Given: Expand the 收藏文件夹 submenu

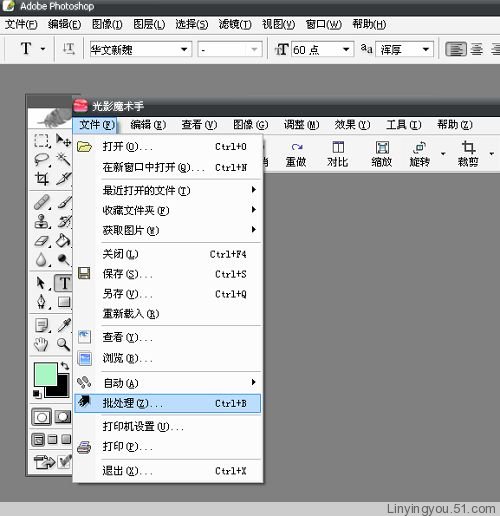Looking at the screenshot, I should coord(182,210).
